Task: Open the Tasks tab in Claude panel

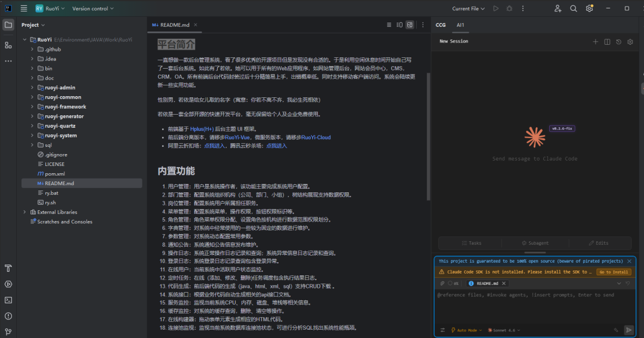Action: click(471, 243)
